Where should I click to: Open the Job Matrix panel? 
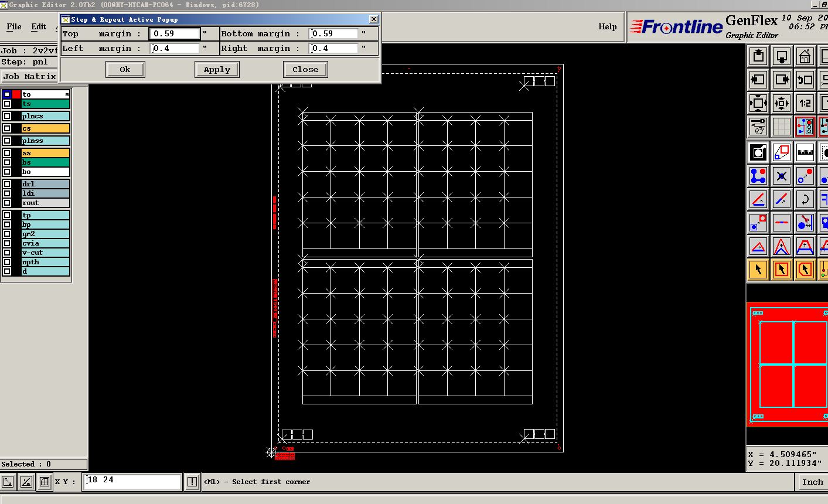29,76
